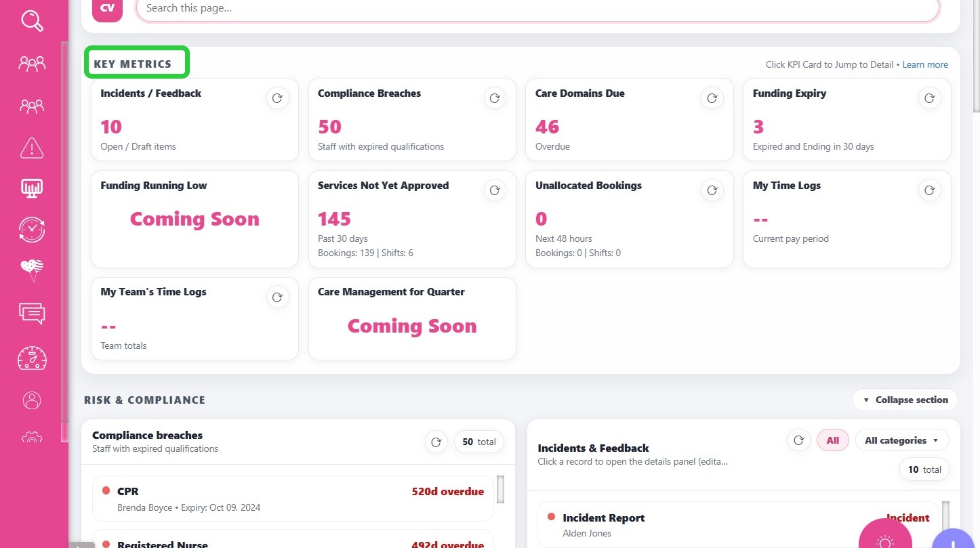Open the speedometer gauge sidebar icon
Viewport: 980px width, 548px height.
click(x=32, y=358)
